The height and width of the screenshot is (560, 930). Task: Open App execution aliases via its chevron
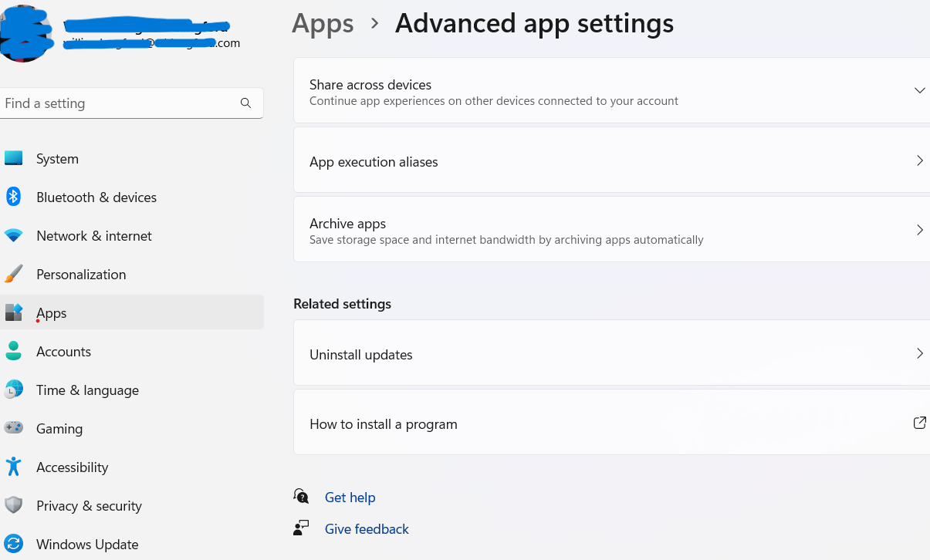919,160
